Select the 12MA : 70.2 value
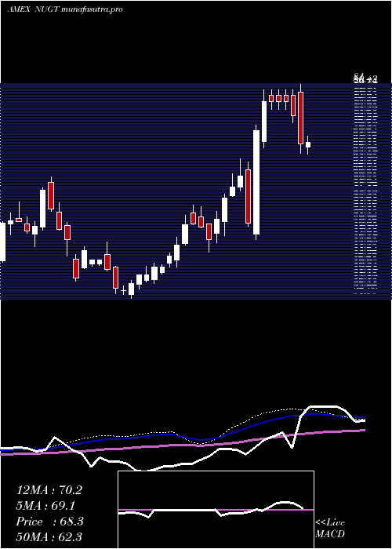The height and width of the screenshot is (549, 392). pos(49,490)
